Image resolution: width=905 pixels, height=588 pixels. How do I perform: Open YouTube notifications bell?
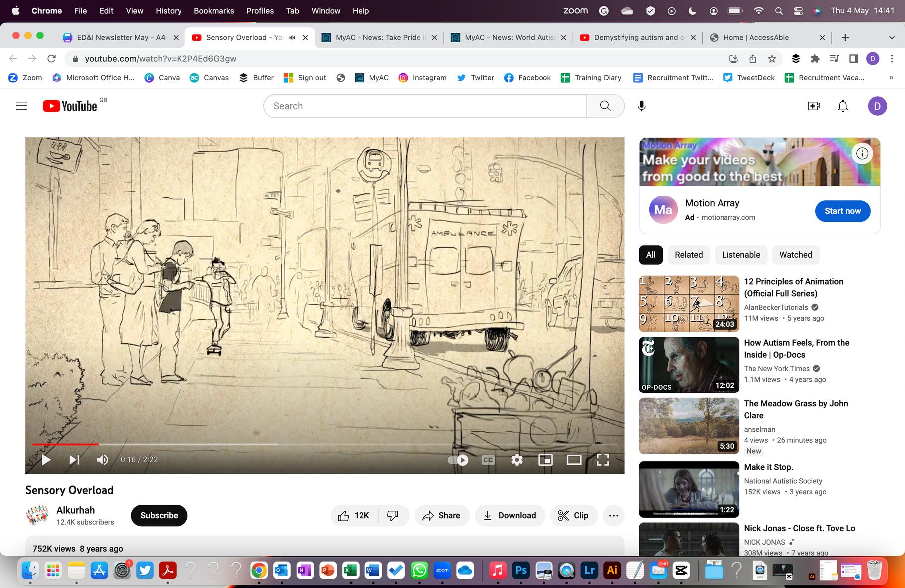pyautogui.click(x=843, y=106)
